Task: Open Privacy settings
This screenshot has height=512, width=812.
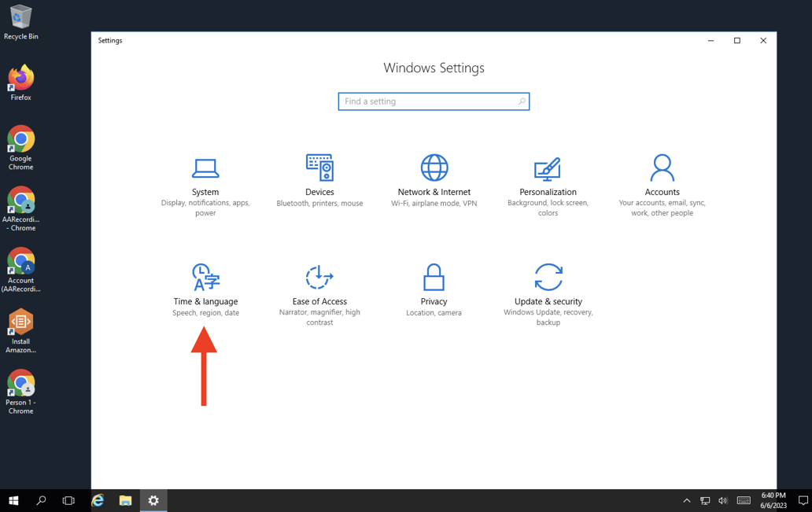Action: [434, 290]
